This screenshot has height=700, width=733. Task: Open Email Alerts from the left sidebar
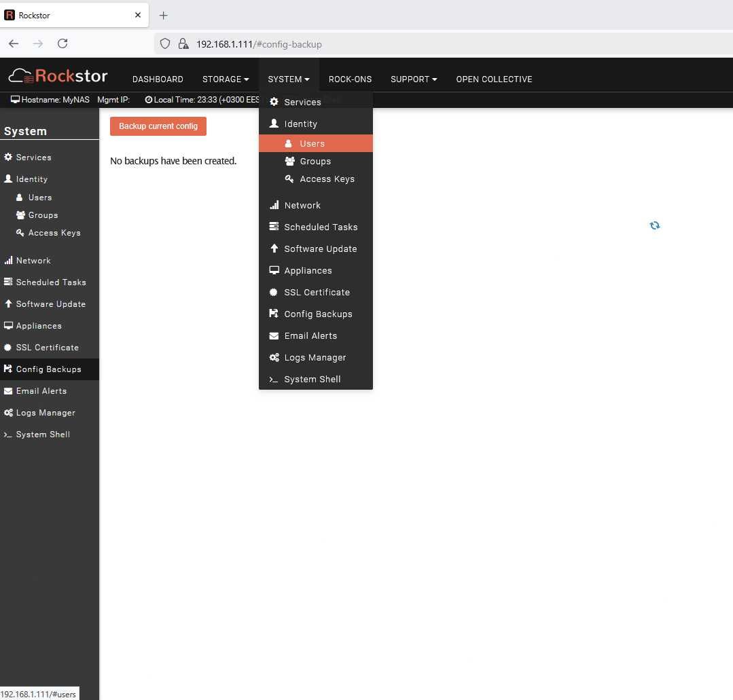[x=50, y=390]
